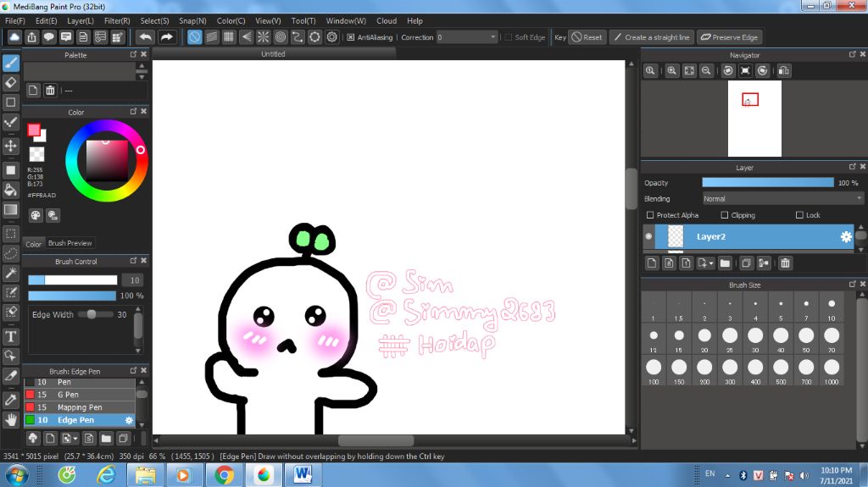The image size is (868, 487).
Task: Switch to the Brush Preview tab
Action: point(70,243)
